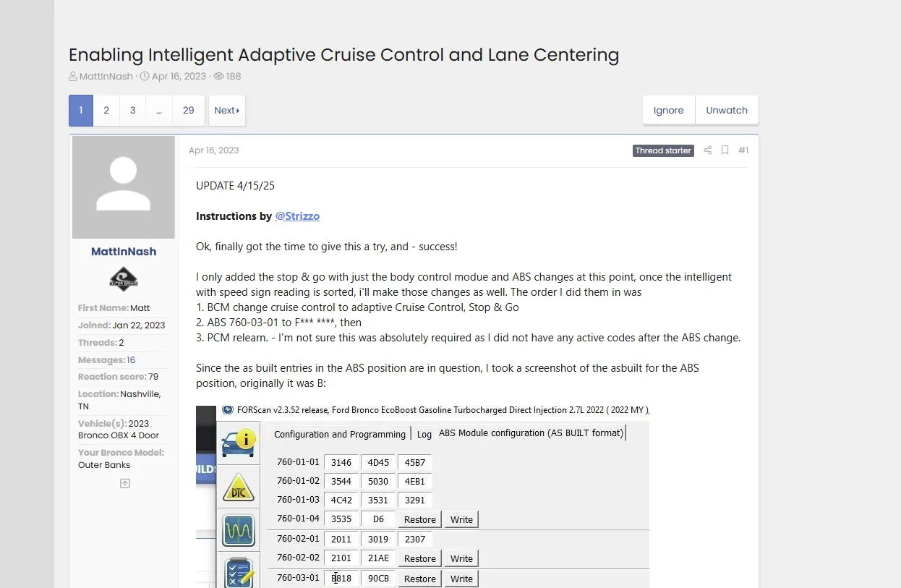Click the checklist configuration icon in FORScan sidebar
This screenshot has height=588, width=901.
[239, 571]
